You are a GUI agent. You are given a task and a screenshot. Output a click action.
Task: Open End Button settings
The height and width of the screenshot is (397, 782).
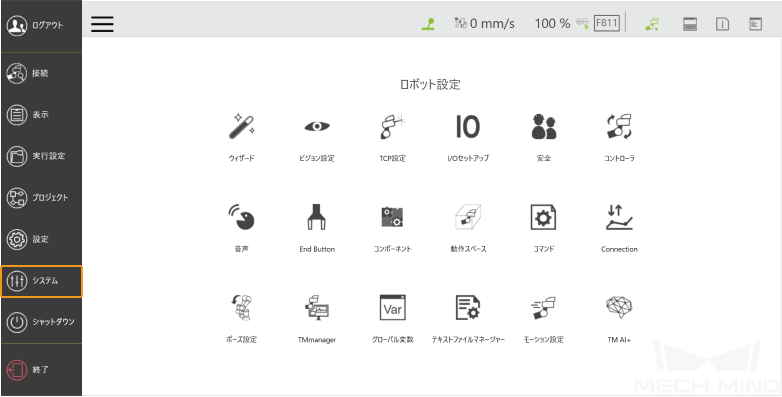click(x=317, y=217)
